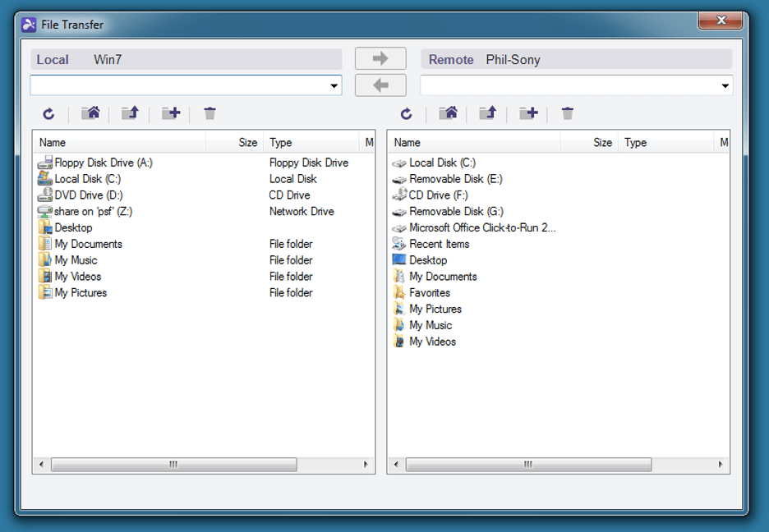Delete selected item in Local pane
This screenshot has height=532, width=769.
pos(210,113)
